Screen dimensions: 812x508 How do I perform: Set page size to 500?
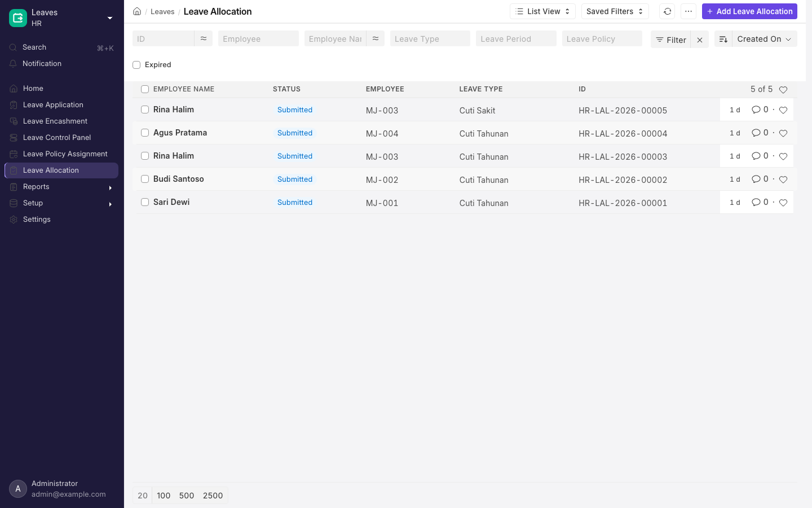(x=187, y=496)
